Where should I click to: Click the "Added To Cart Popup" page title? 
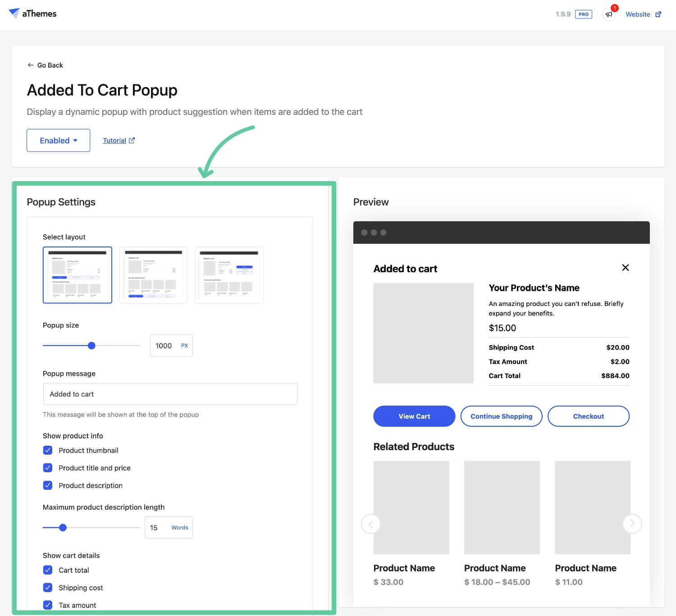[x=102, y=90]
